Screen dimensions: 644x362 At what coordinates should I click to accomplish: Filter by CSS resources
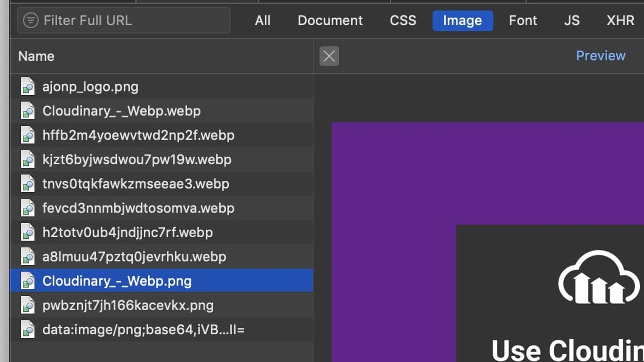point(402,20)
